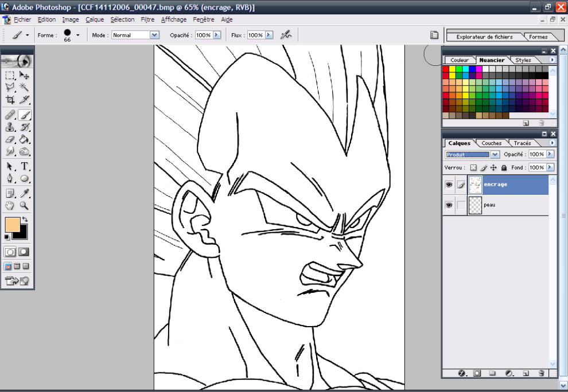Image resolution: width=568 pixels, height=392 pixels.
Task: Open the Fichier menu
Action: pos(22,19)
